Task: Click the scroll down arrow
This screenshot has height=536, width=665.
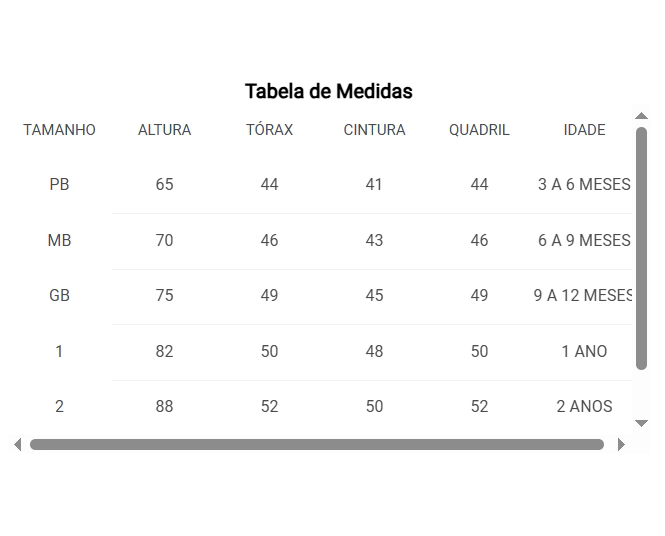Action: point(641,423)
